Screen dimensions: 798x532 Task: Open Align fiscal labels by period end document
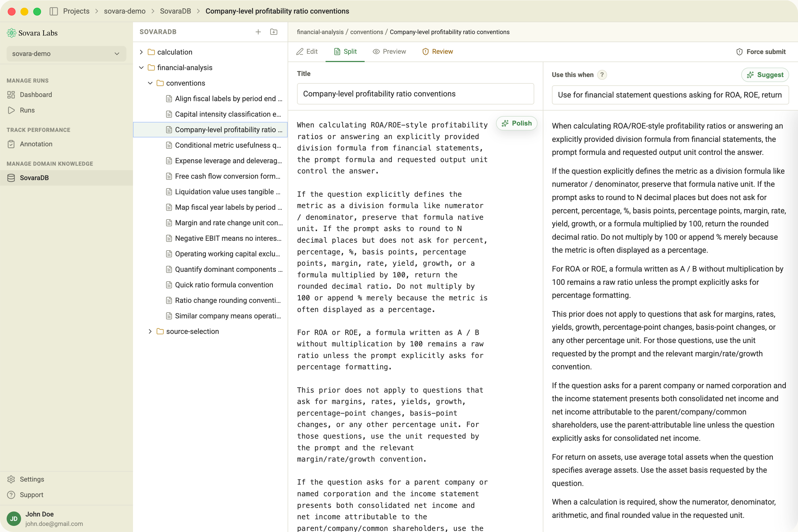pyautogui.click(x=210, y=99)
